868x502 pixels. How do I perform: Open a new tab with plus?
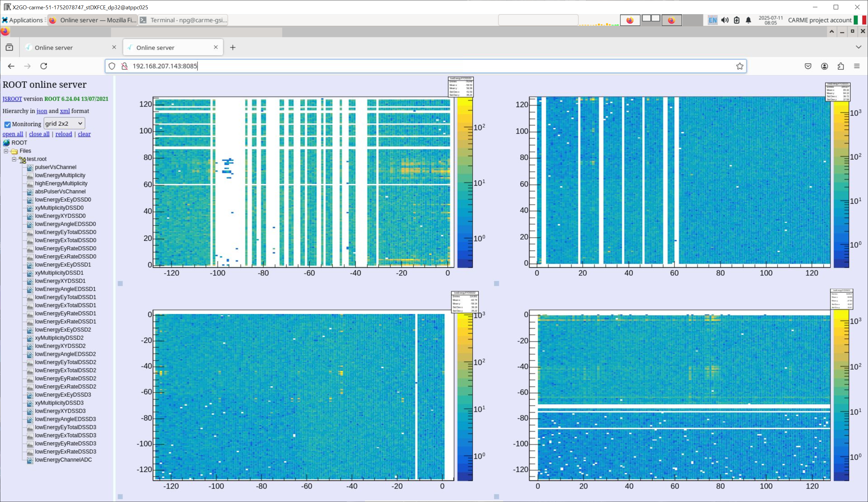click(233, 48)
